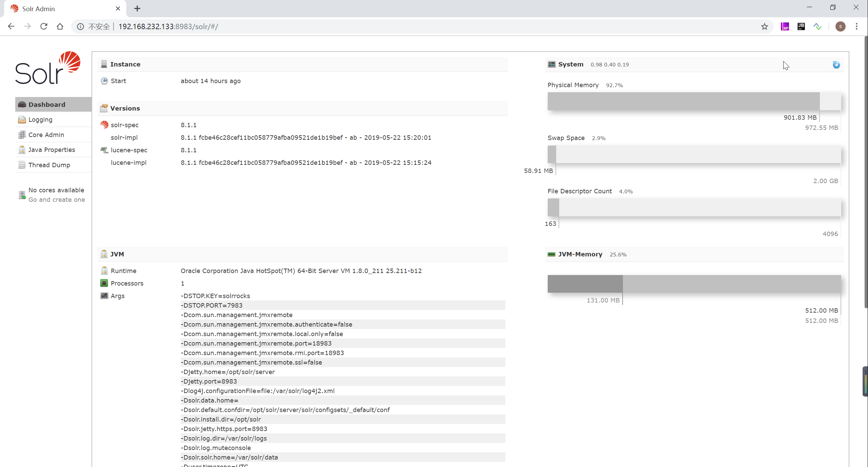Click the Dashboard gauge icon in sidebar

22,104
